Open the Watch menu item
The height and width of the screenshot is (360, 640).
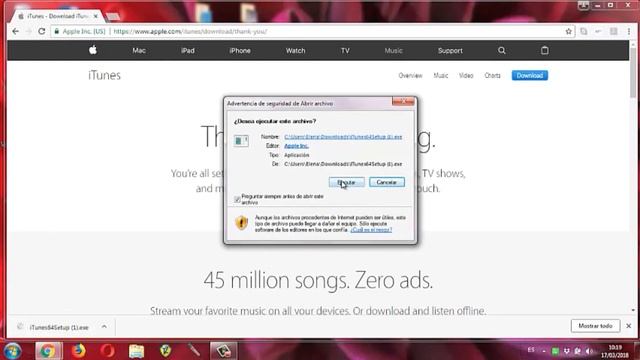296,51
